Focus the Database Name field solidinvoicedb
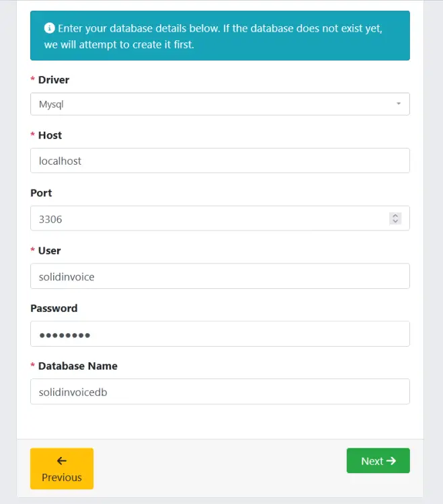Image resolution: width=443 pixels, height=504 pixels. pyautogui.click(x=220, y=392)
